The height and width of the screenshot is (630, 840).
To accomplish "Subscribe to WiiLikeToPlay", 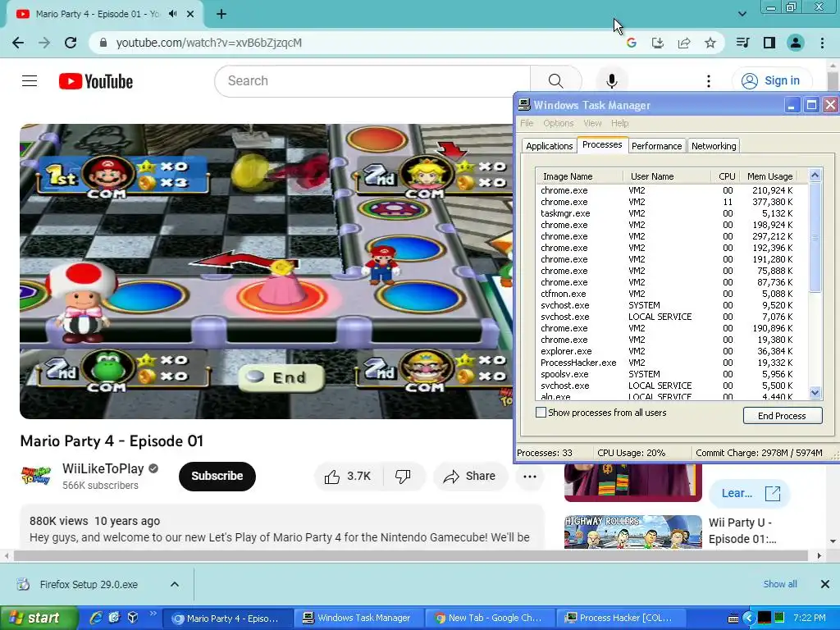I will tap(217, 477).
